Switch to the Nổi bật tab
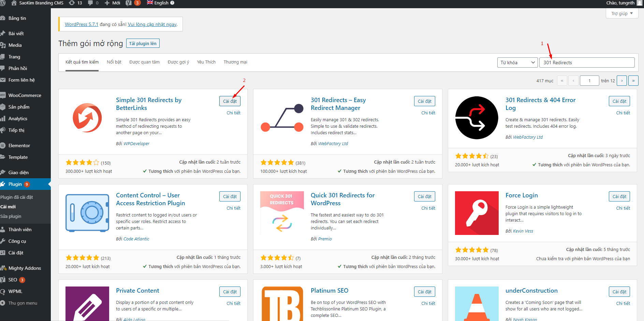The image size is (644, 321). [114, 62]
